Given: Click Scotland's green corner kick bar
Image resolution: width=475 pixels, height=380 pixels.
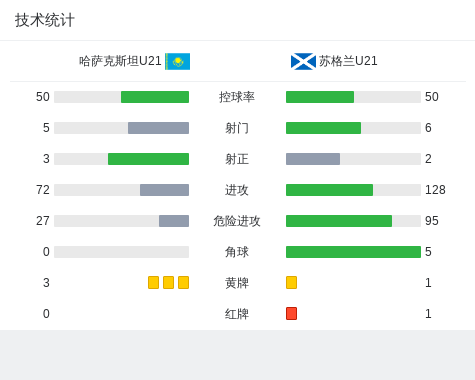Looking at the screenshot, I should (353, 252).
